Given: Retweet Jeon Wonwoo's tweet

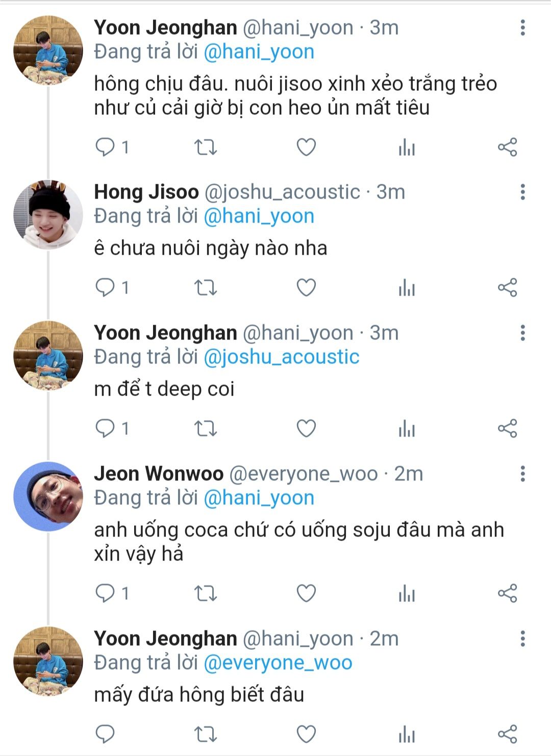Looking at the screenshot, I should click(x=206, y=593).
